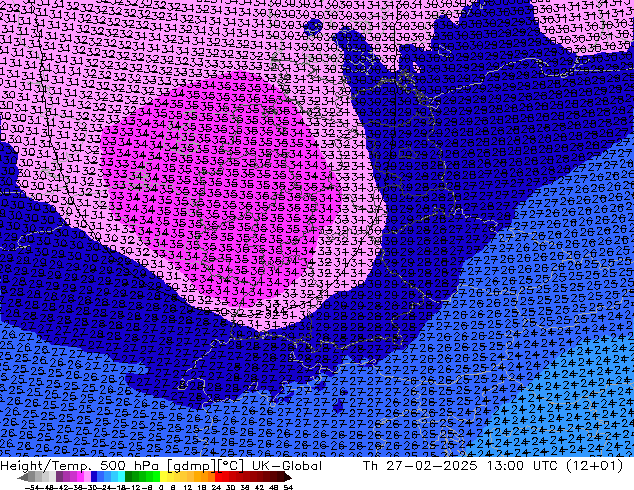Click the yellow swatch in the legend
634x490 pixels.
163,477
